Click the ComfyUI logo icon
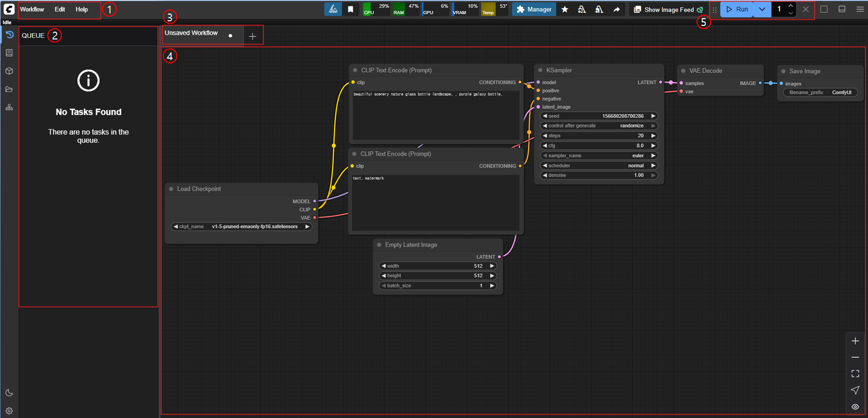The image size is (868, 418). coord(9,9)
